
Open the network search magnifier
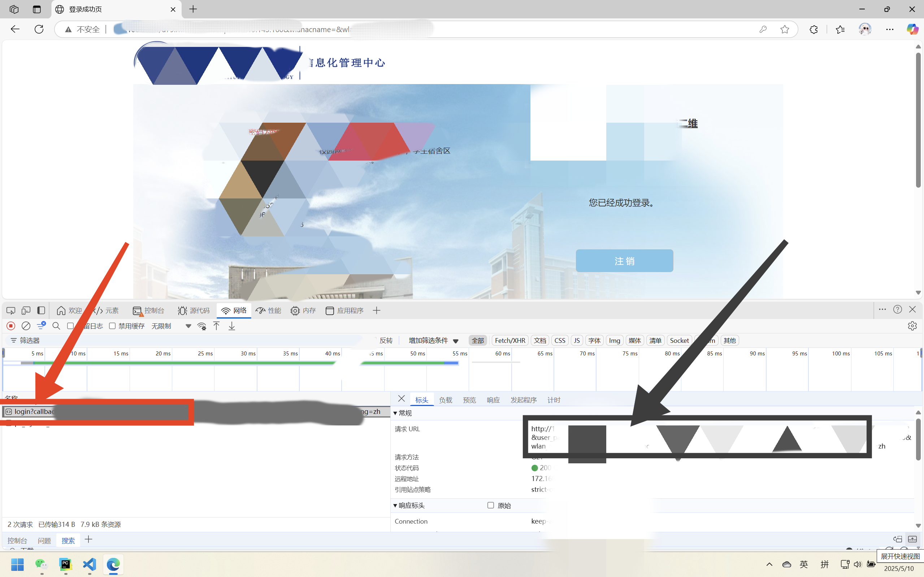point(56,326)
